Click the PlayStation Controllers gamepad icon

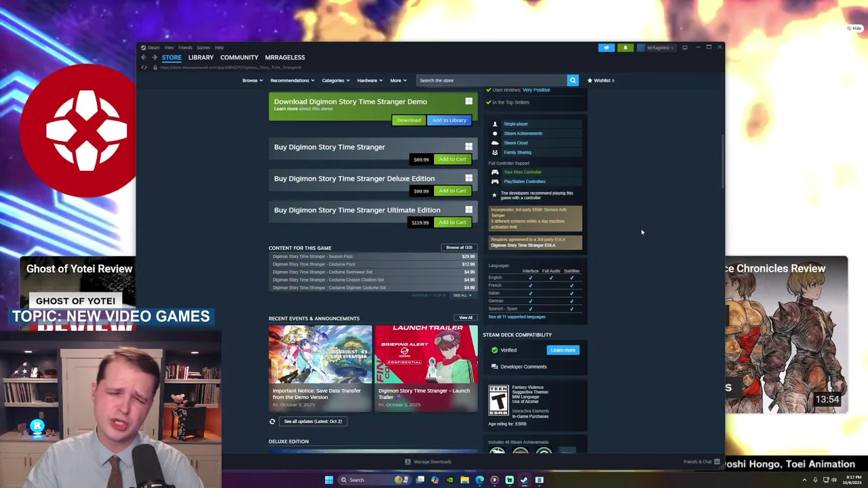coord(494,182)
